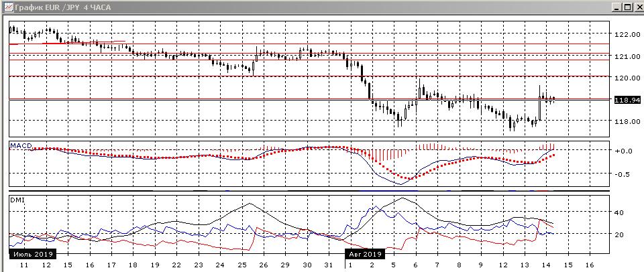Click the MACD indicator label

click(x=19, y=145)
